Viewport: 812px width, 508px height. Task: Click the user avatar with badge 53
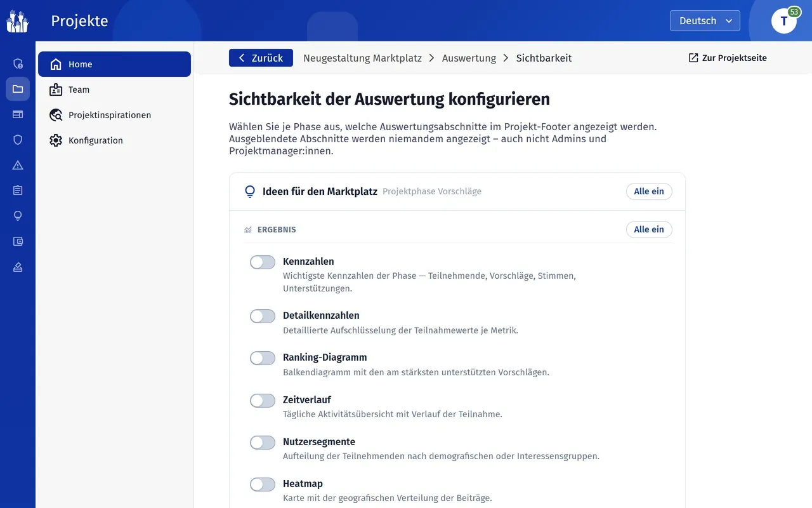pyautogui.click(x=784, y=20)
